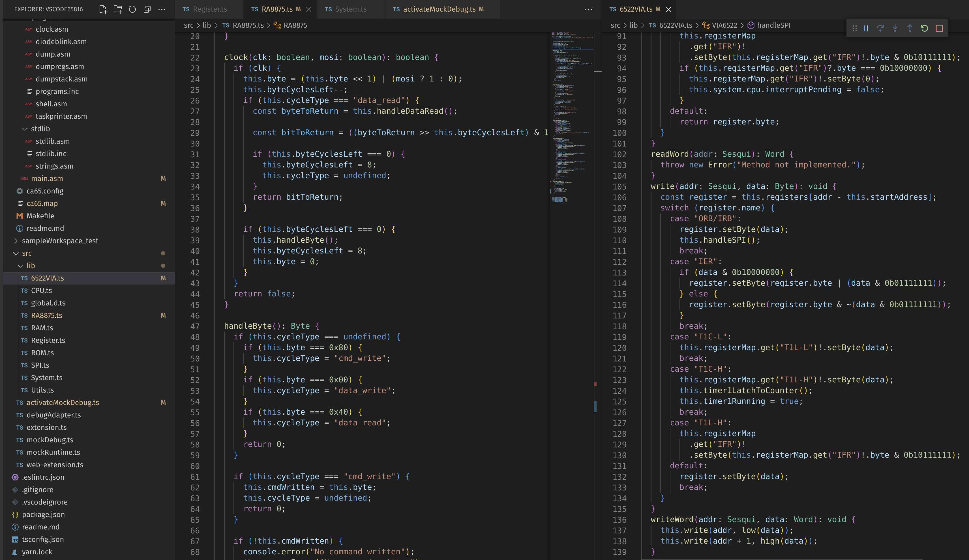This screenshot has height=560, width=969.
Task: Open CPU.ts from the file tree
Action: click(41, 290)
